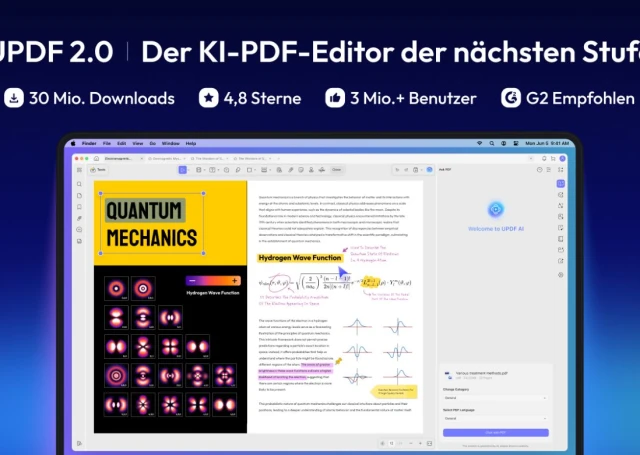640x455 pixels.
Task: Click the Welcome to UPDF AI logo
Action: point(496,209)
